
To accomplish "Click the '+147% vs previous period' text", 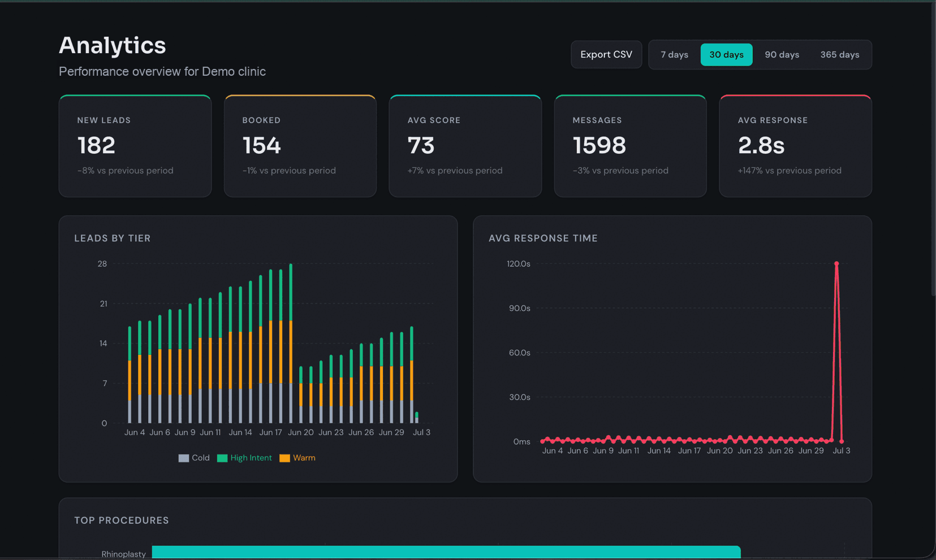I will (790, 171).
